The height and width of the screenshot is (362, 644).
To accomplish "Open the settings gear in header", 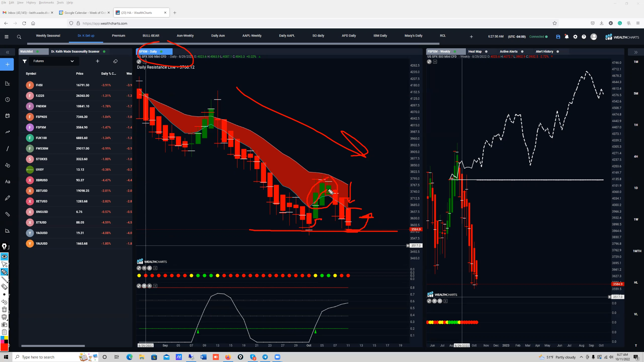I will click(575, 37).
